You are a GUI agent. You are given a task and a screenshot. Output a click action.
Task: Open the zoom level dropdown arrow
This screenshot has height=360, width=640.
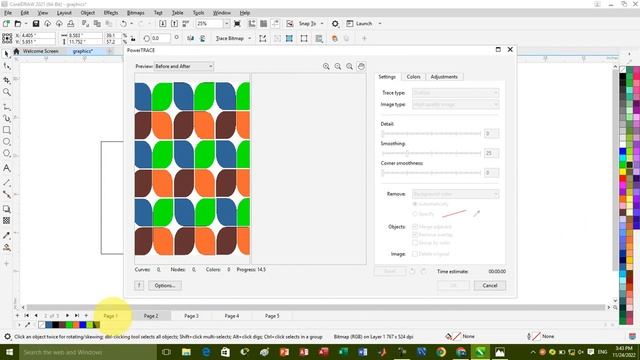pos(227,24)
